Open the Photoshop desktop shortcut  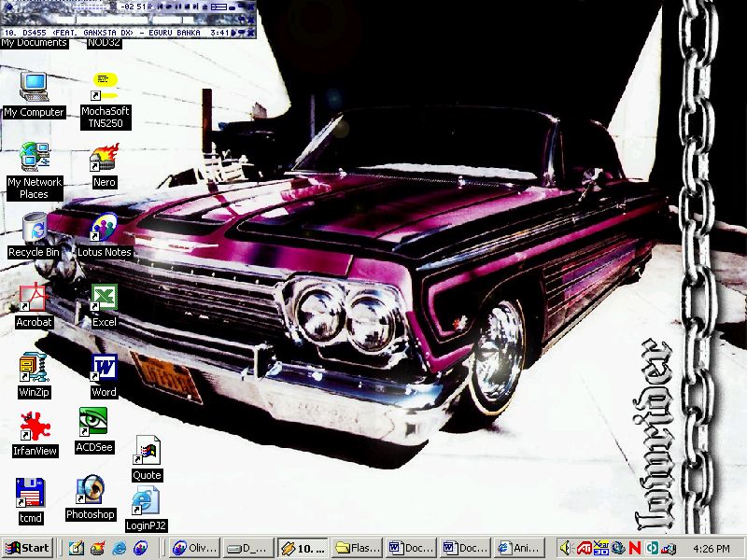(x=91, y=490)
